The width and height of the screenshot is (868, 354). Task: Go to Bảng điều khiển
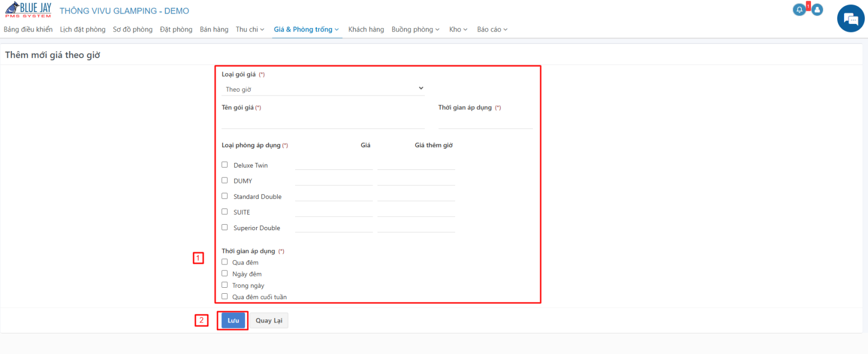[x=28, y=29]
